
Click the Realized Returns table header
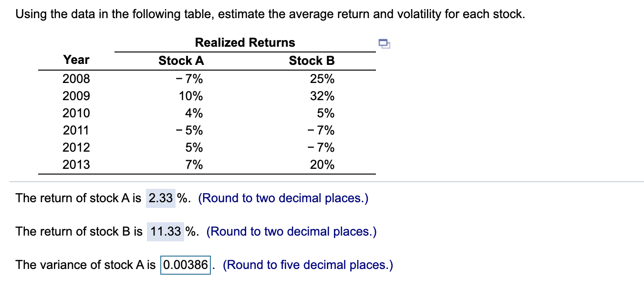pyautogui.click(x=244, y=42)
